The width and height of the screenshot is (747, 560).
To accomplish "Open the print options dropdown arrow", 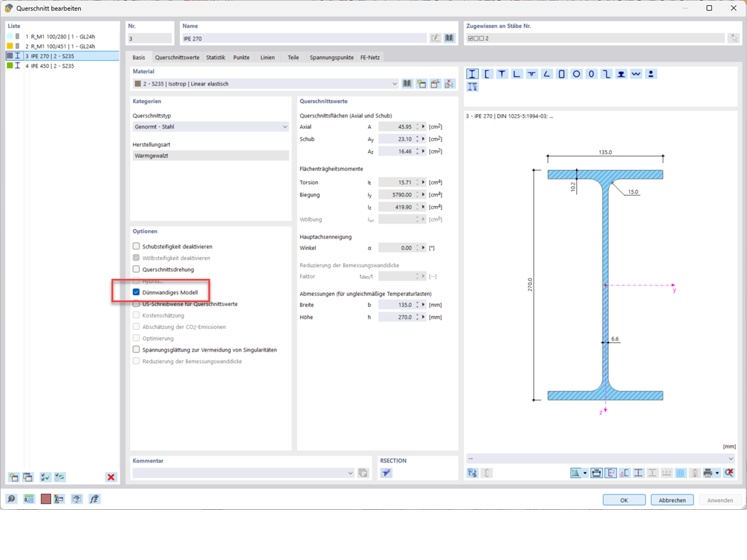I will coord(717,473).
